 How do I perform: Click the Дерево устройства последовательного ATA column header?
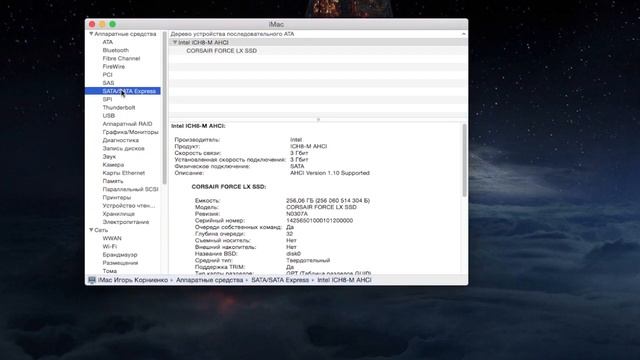coord(232,34)
